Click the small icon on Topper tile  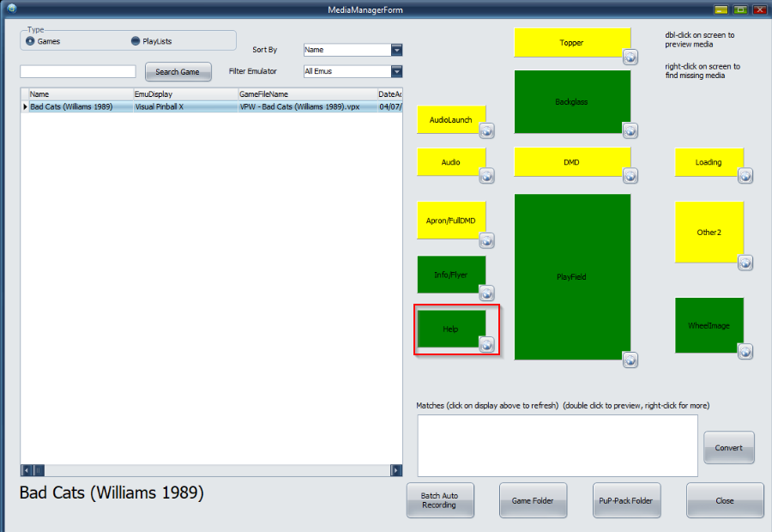pos(630,57)
